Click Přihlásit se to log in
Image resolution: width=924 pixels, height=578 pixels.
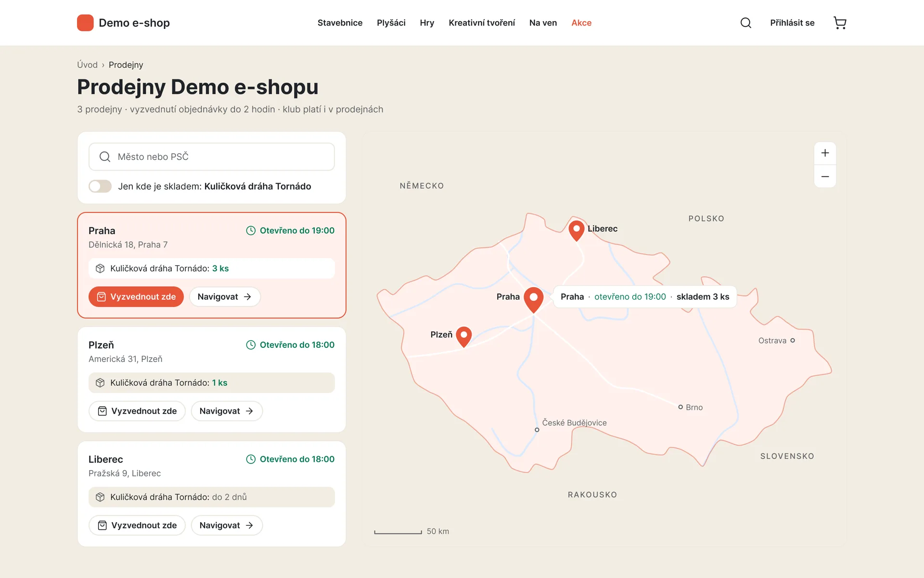(x=792, y=23)
